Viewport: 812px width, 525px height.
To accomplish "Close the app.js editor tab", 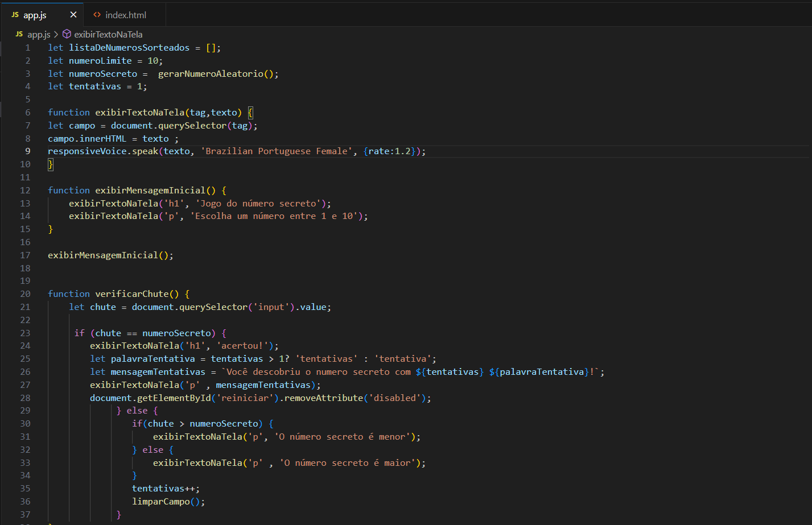I will 73,15.
